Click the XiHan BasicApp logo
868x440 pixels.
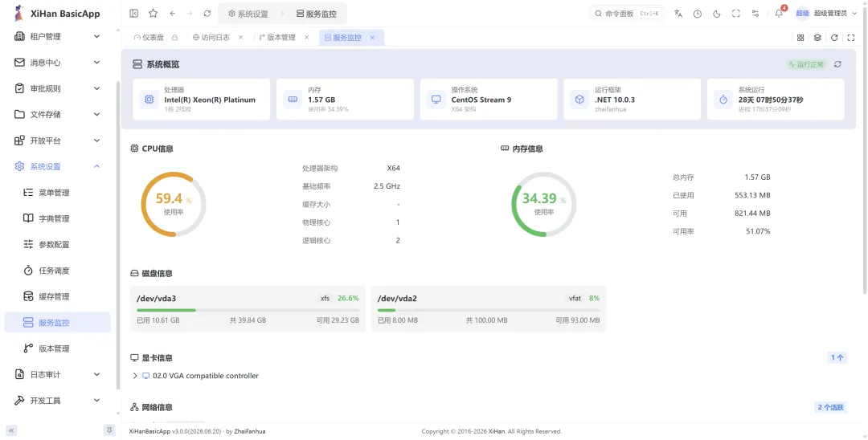(x=57, y=14)
